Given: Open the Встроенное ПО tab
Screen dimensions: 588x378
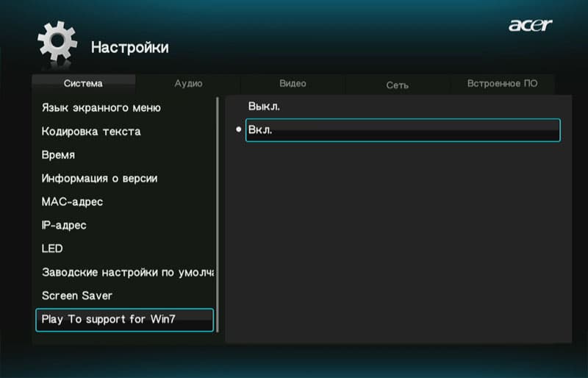Looking at the screenshot, I should point(502,84).
